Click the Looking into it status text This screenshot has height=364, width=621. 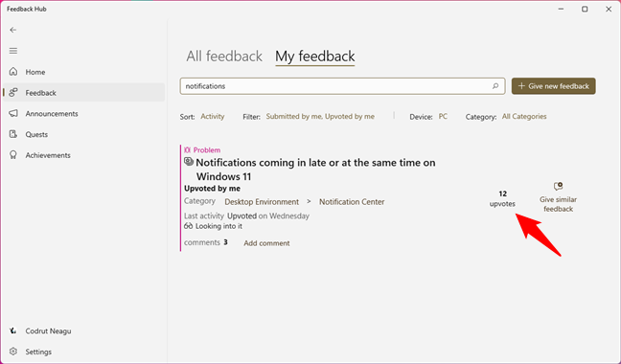[213, 226]
